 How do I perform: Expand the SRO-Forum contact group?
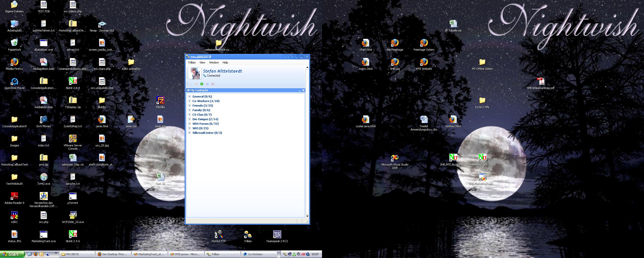click(190, 124)
